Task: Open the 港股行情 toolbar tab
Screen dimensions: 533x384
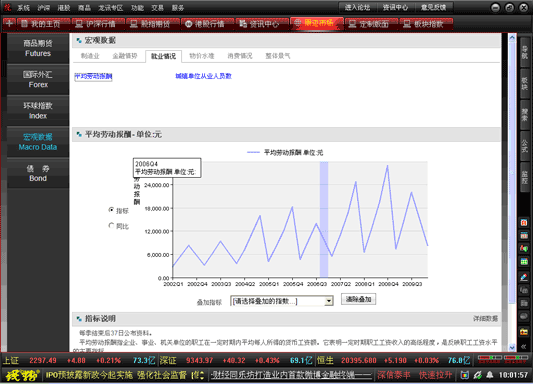Action: (x=206, y=24)
